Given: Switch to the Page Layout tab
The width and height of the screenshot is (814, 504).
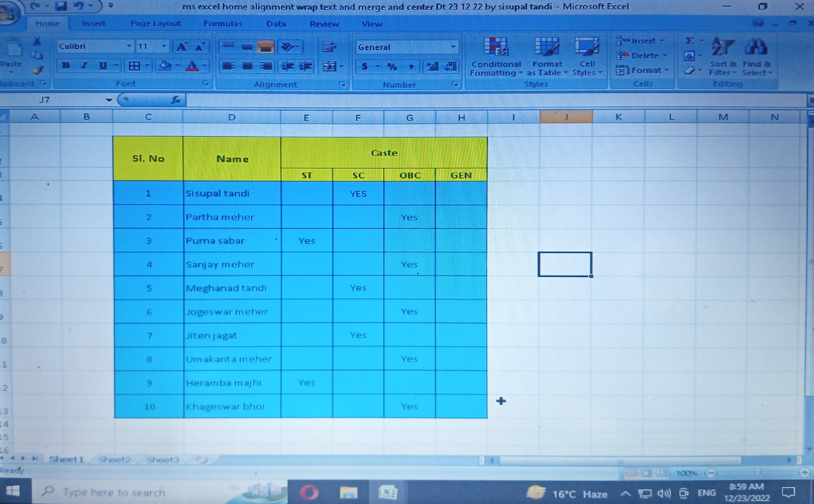Looking at the screenshot, I should point(155,24).
